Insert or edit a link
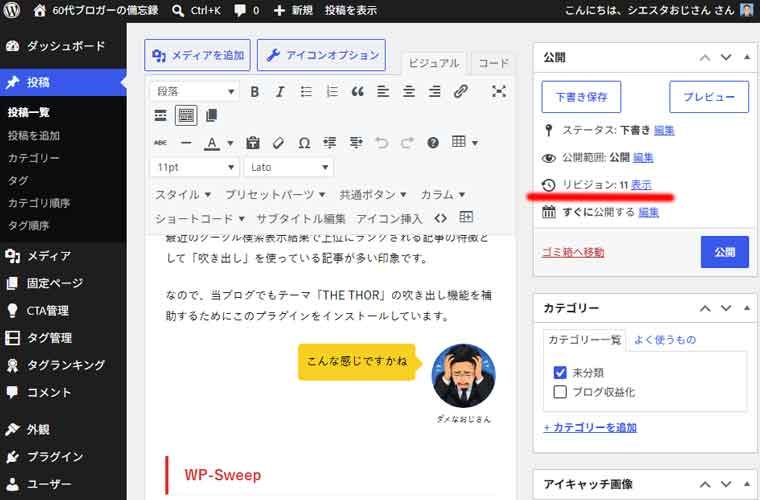760x500 pixels. point(460,91)
